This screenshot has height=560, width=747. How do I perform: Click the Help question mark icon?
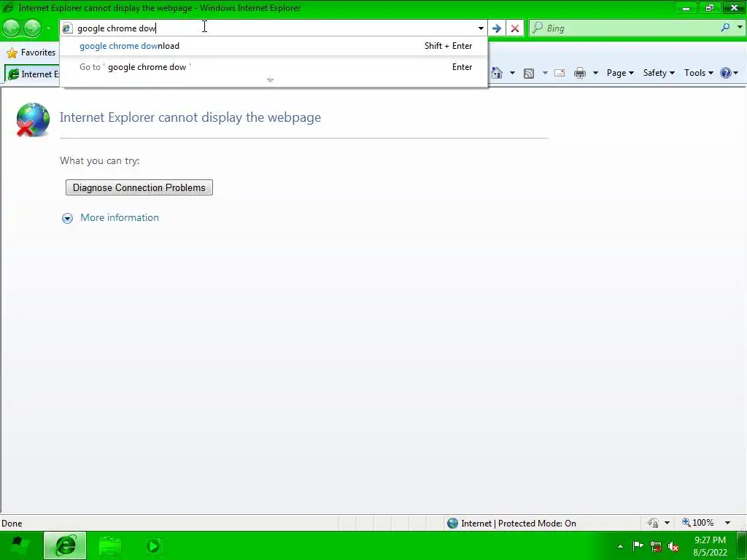(726, 73)
